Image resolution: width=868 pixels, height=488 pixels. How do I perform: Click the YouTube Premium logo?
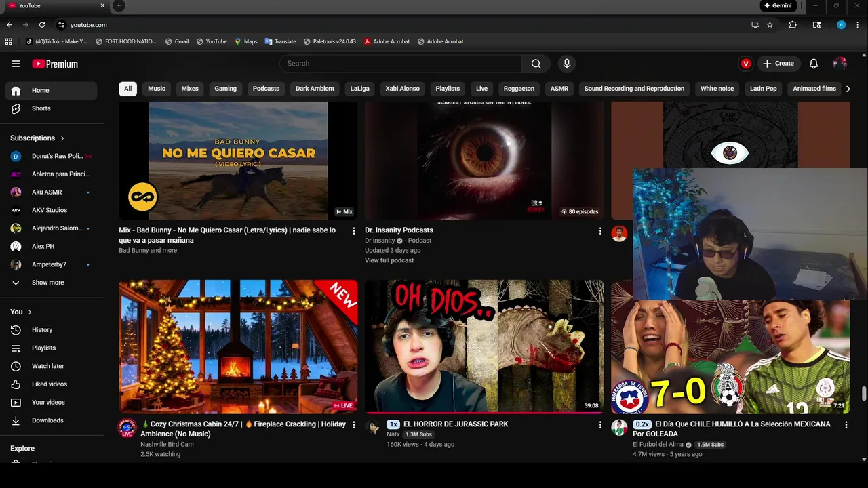[x=55, y=64]
